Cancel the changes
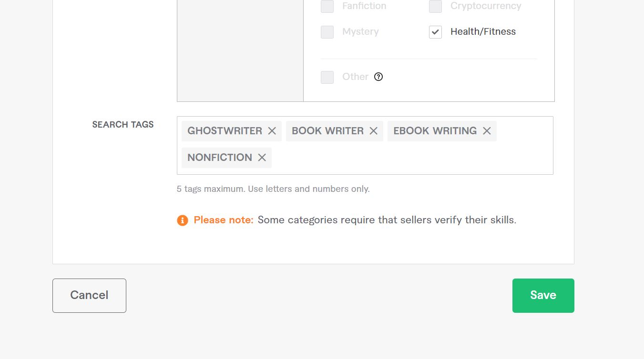This screenshot has width=644, height=359. click(x=89, y=296)
